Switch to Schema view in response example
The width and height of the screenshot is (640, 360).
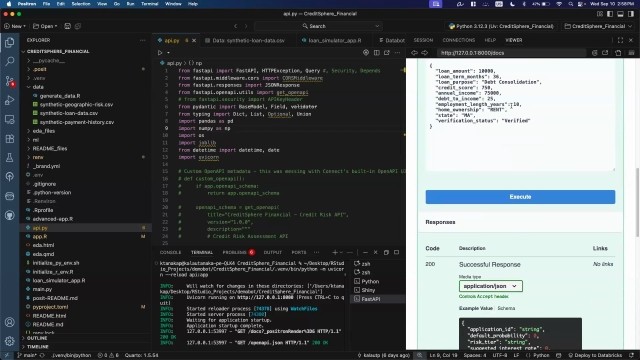point(506,308)
